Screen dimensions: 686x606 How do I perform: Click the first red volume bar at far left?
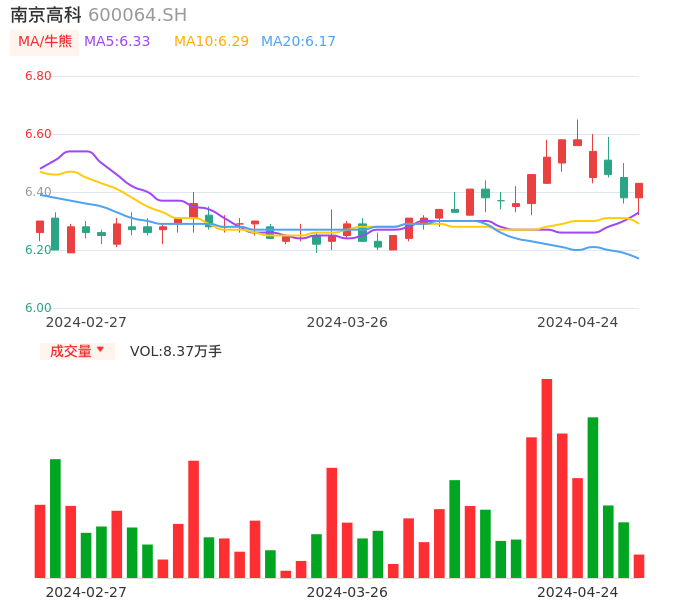click(40, 541)
